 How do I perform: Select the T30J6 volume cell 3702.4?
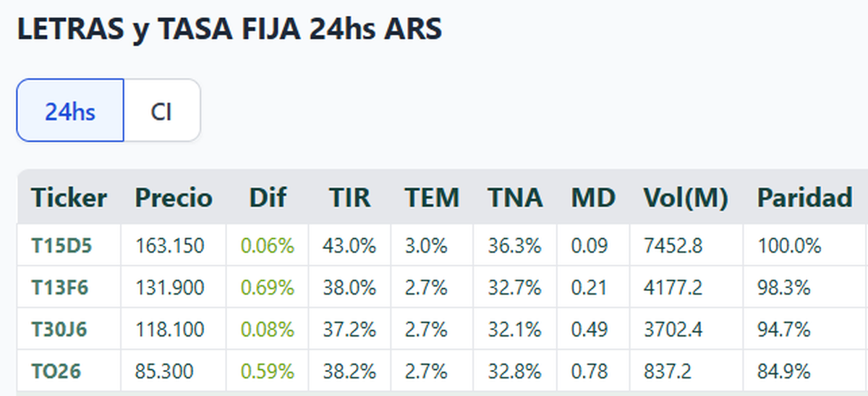pyautogui.click(x=673, y=330)
